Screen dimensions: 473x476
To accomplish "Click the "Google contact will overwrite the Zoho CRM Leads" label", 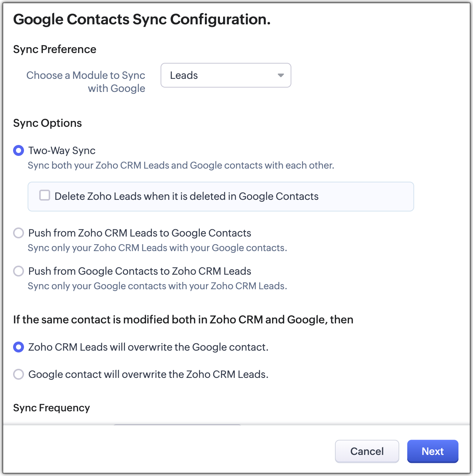I will pyautogui.click(x=148, y=374).
